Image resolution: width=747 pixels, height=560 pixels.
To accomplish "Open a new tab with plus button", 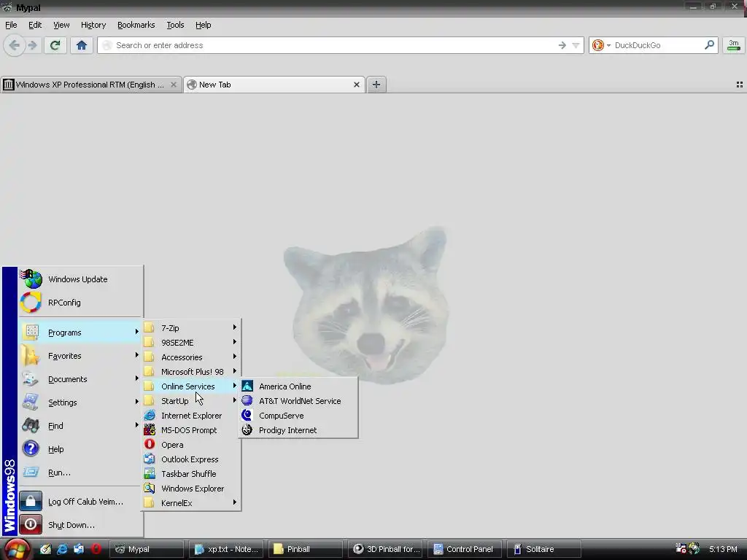I will (376, 85).
